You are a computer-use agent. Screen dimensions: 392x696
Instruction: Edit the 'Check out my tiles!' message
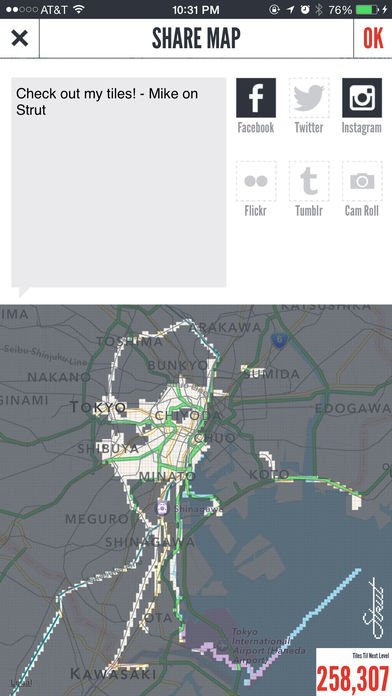point(119,182)
